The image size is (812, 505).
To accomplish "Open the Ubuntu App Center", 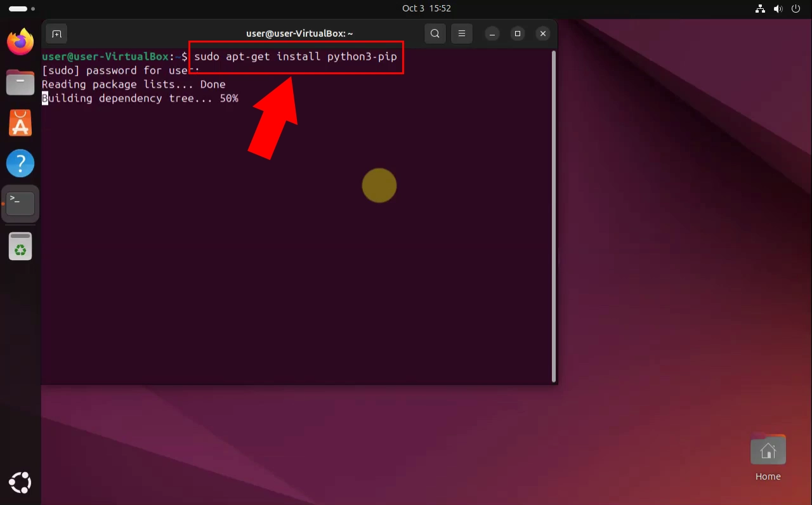I will pyautogui.click(x=20, y=123).
